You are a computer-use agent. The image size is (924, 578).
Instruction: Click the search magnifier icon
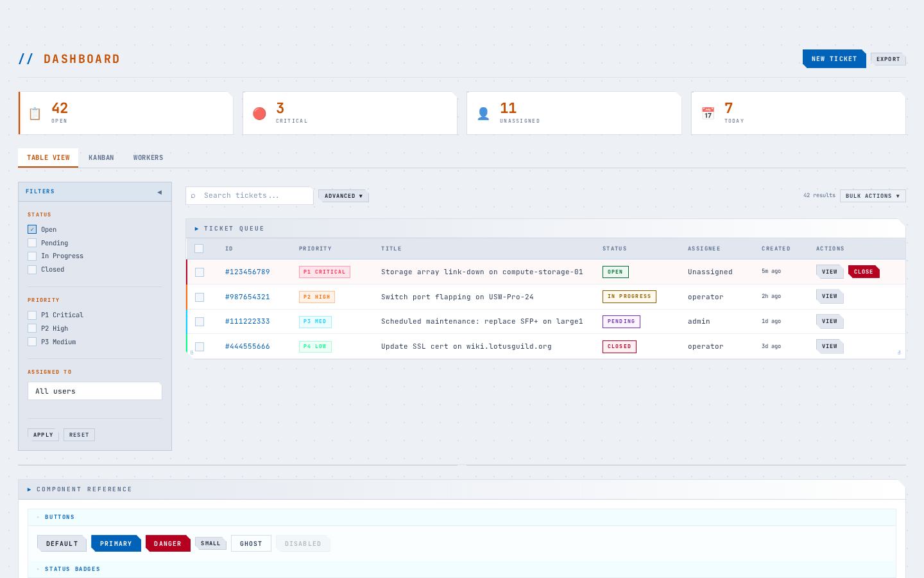[193, 196]
